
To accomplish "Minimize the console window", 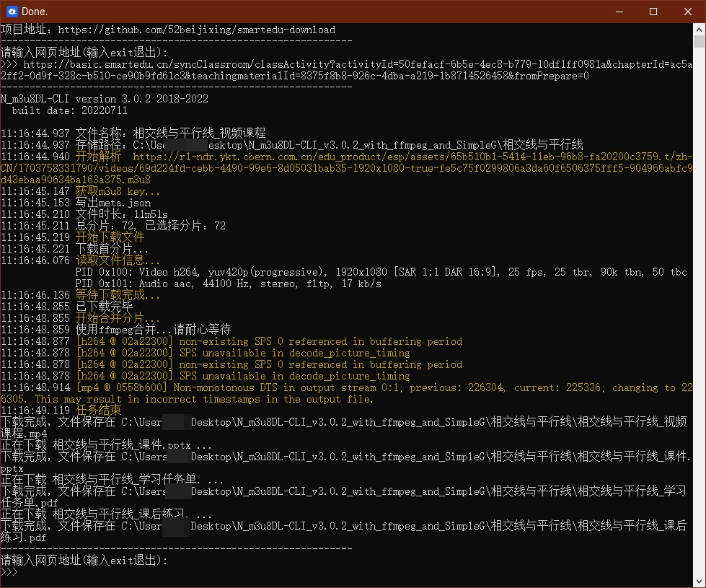I will pyautogui.click(x=619, y=12).
